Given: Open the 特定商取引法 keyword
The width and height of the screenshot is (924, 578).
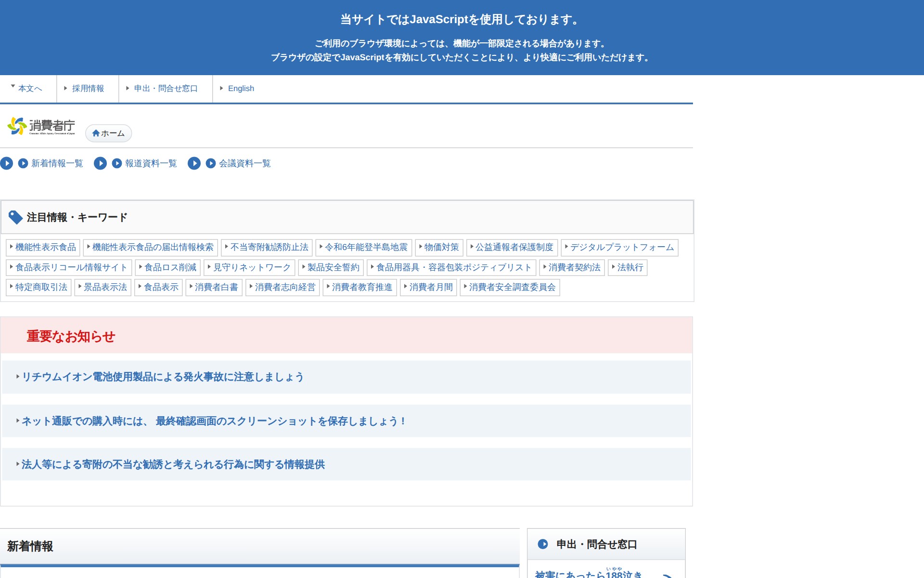Looking at the screenshot, I should [38, 288].
